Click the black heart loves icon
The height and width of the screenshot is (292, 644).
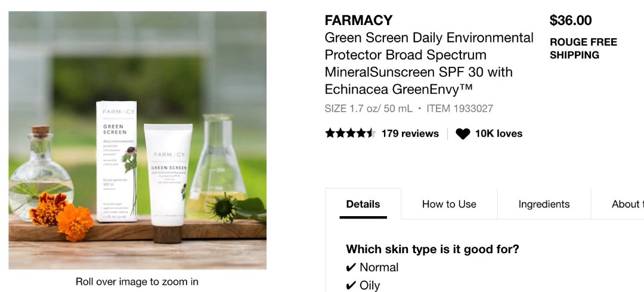(x=463, y=134)
